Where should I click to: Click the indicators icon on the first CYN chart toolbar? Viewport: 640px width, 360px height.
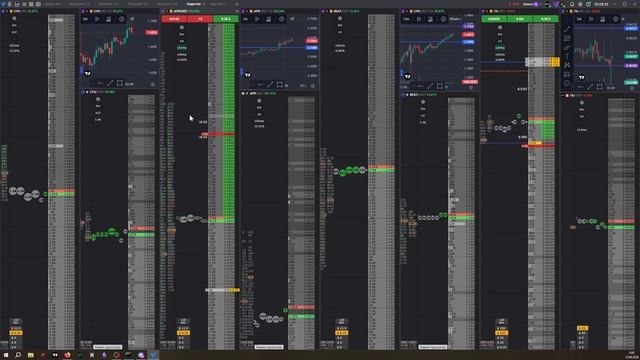(108, 19)
